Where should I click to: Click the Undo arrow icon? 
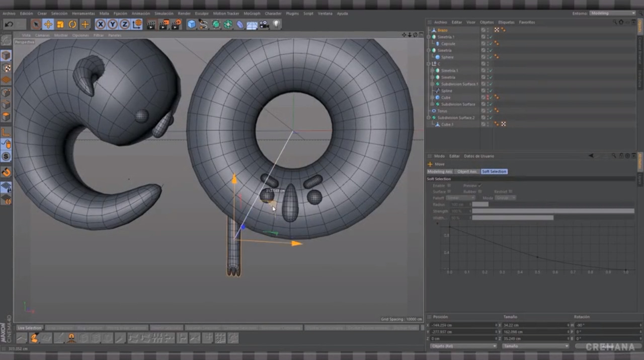(9, 24)
